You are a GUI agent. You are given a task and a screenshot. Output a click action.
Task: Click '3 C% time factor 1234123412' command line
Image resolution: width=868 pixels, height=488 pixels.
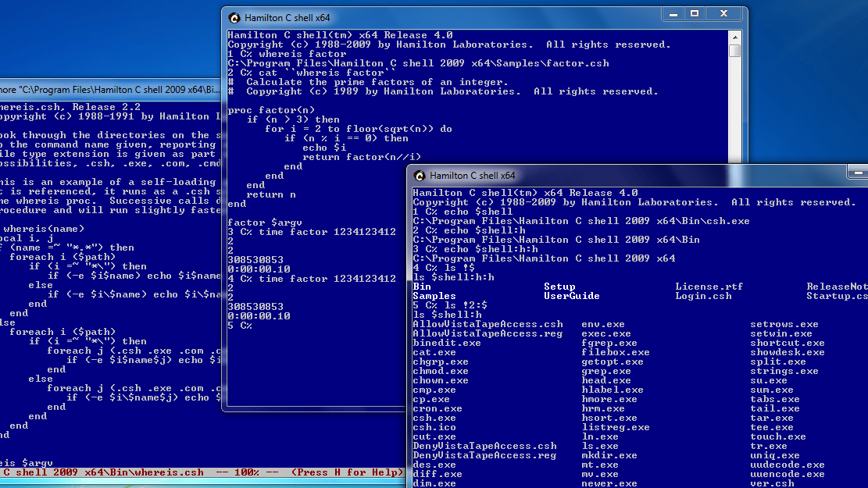click(x=312, y=232)
